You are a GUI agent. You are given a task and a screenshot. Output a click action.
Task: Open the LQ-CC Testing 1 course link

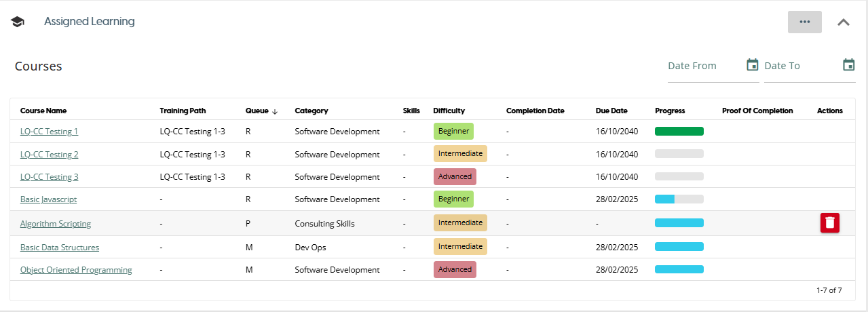click(49, 132)
